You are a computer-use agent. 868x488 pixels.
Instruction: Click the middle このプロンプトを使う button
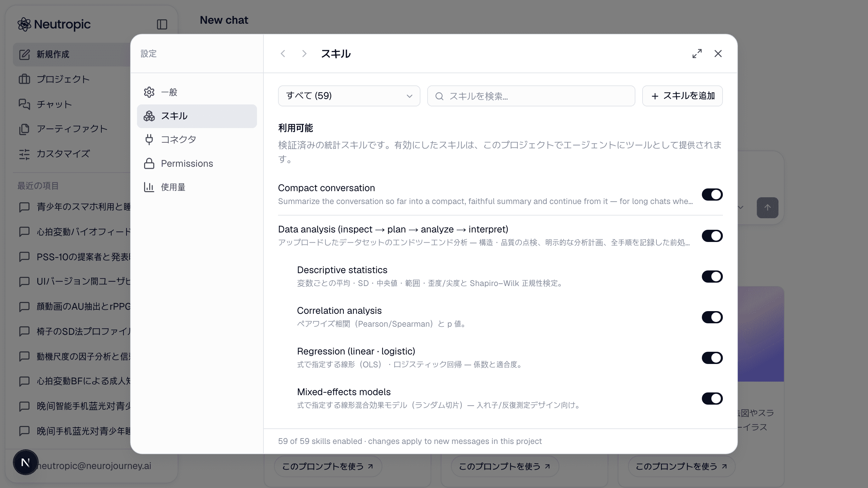(505, 467)
